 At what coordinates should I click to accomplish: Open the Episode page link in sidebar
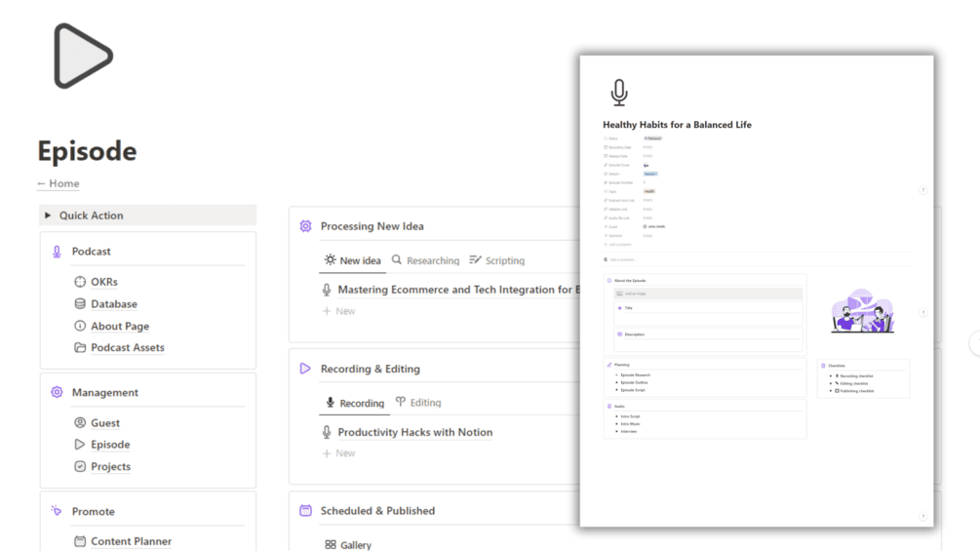click(x=110, y=444)
